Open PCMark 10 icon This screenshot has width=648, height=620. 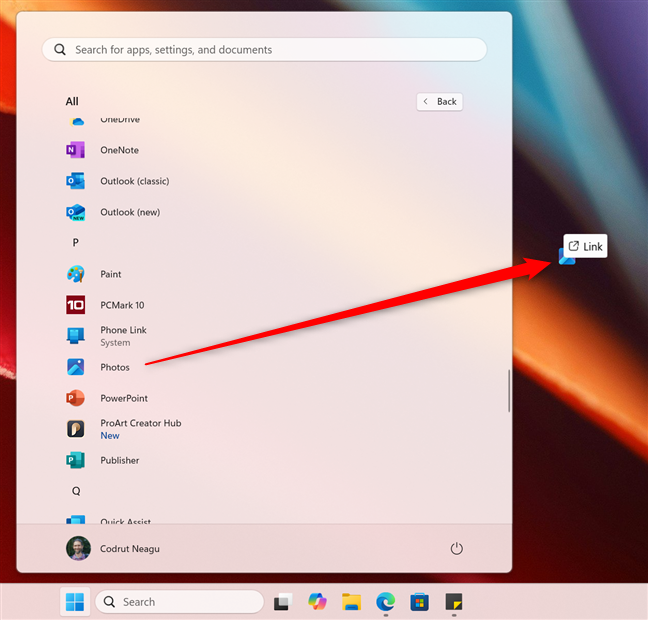tap(76, 305)
